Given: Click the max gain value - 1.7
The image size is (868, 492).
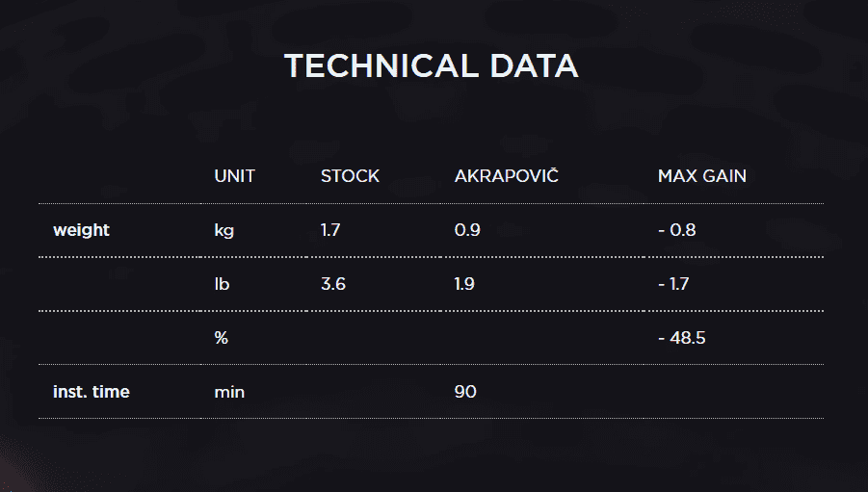Looking at the screenshot, I should (x=673, y=284).
